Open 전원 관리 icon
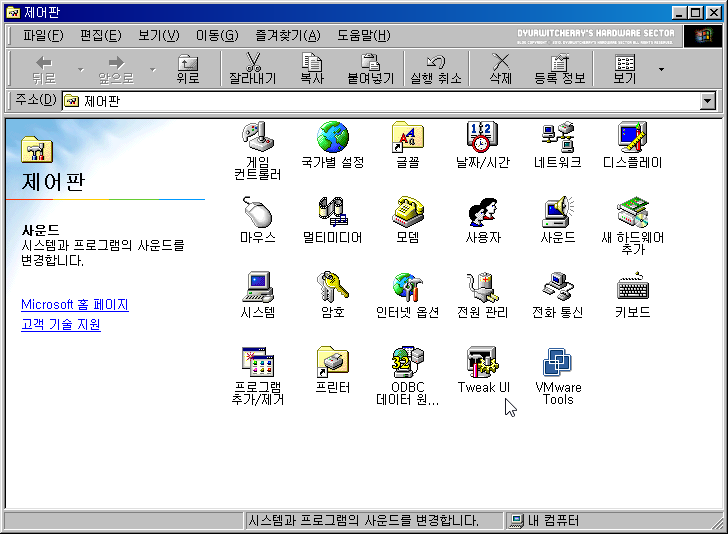728x534 pixels. click(482, 287)
